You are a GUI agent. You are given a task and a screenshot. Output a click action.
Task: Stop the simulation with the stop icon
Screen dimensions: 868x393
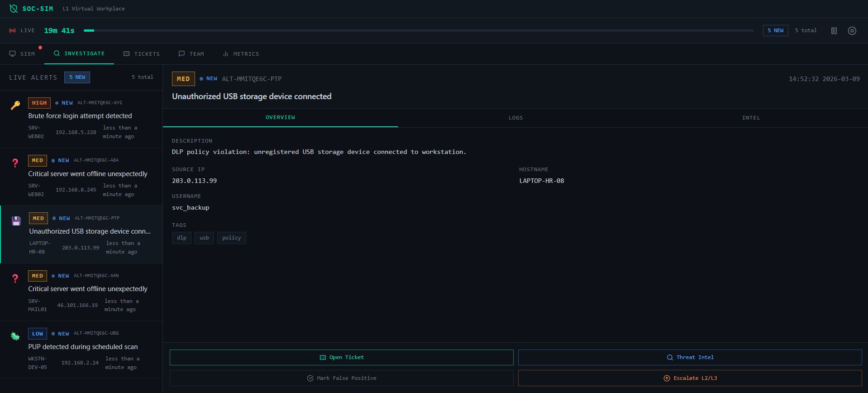852,31
